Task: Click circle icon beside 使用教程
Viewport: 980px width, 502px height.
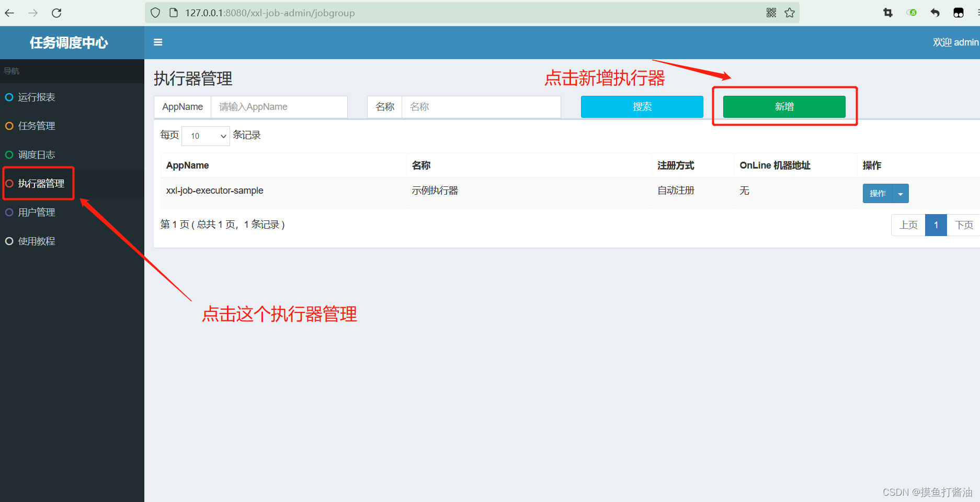Action: tap(9, 241)
